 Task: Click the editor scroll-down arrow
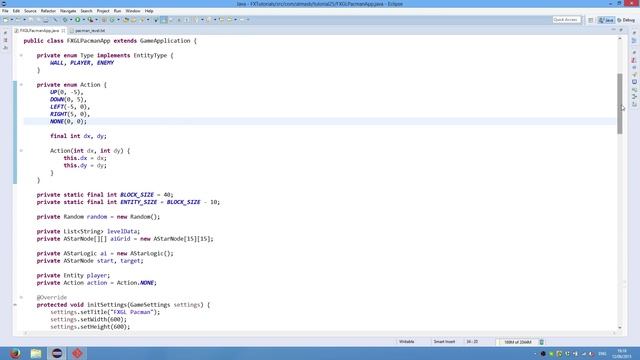pos(620,327)
